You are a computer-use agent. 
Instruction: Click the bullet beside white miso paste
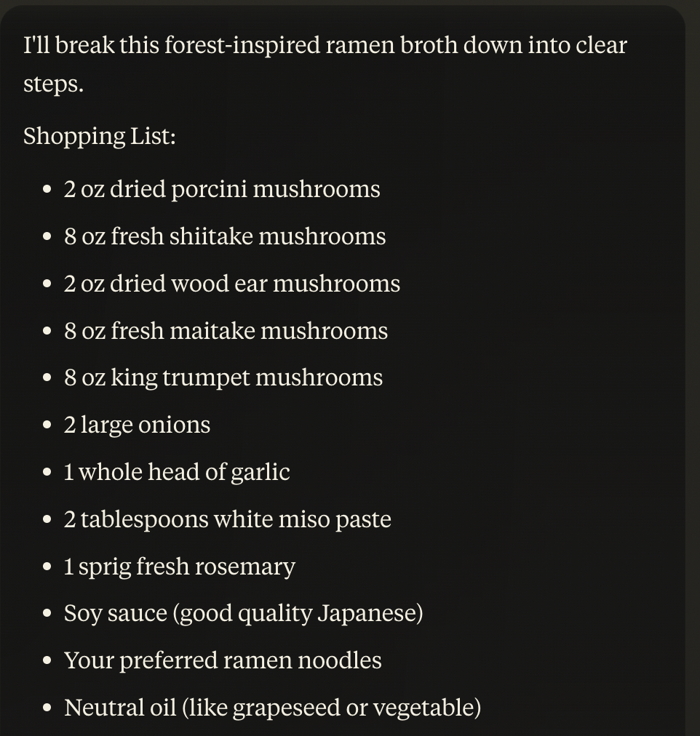[x=47, y=520]
